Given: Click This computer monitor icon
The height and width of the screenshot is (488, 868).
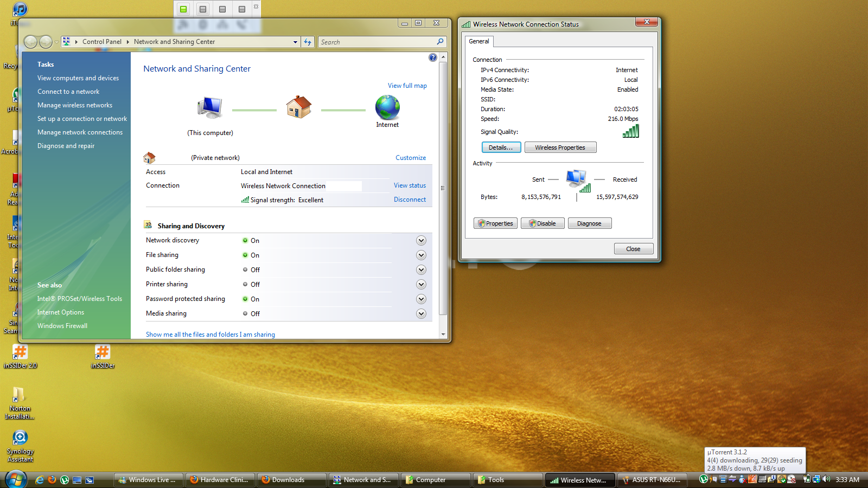Looking at the screenshot, I should [210, 107].
